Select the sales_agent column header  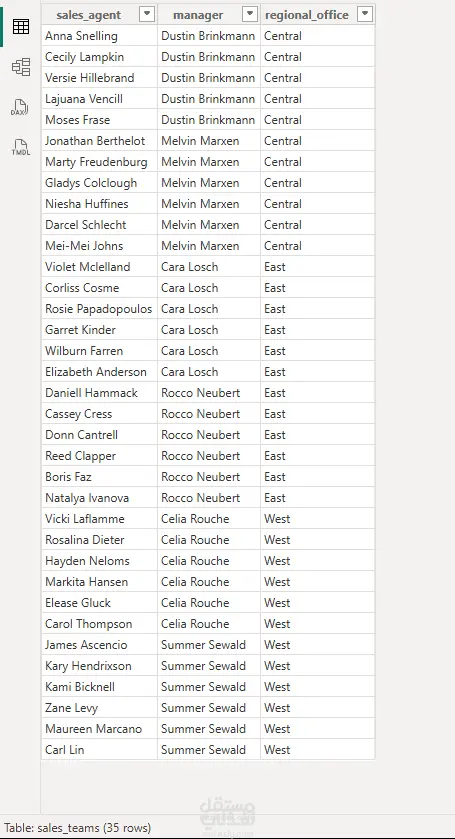pyautogui.click(x=89, y=15)
